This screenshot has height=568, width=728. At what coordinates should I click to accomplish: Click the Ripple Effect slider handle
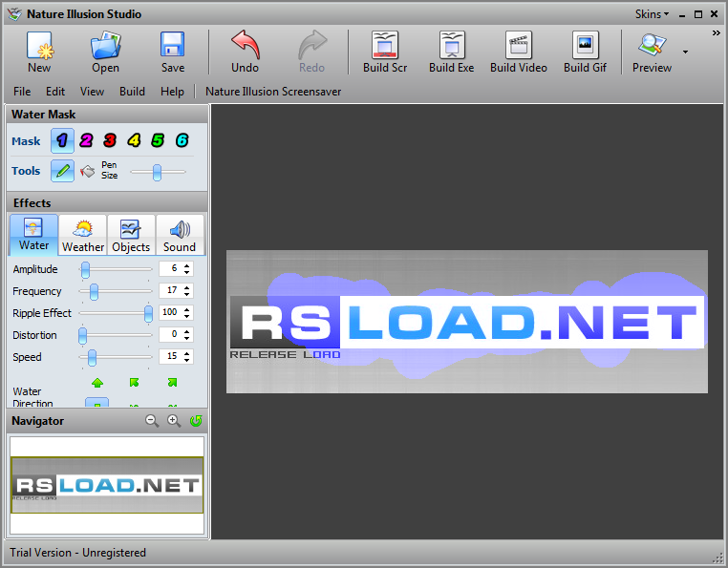tap(148, 314)
